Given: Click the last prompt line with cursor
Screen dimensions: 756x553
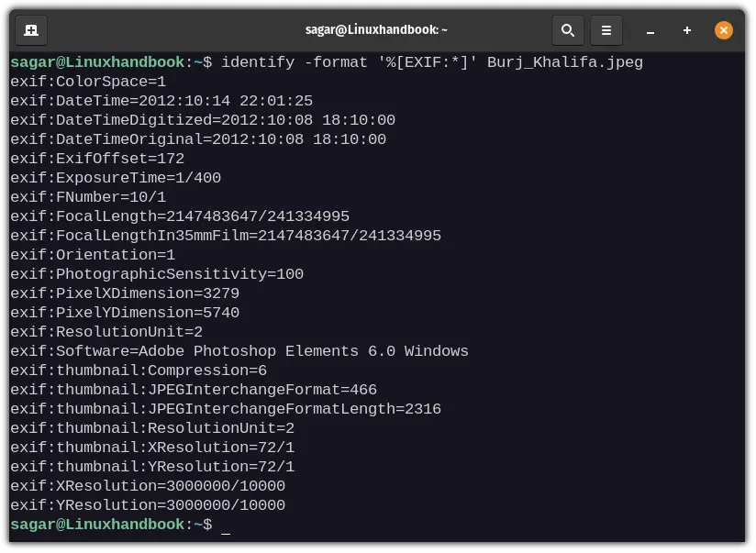Looking at the screenshot, I should click(x=120, y=525).
